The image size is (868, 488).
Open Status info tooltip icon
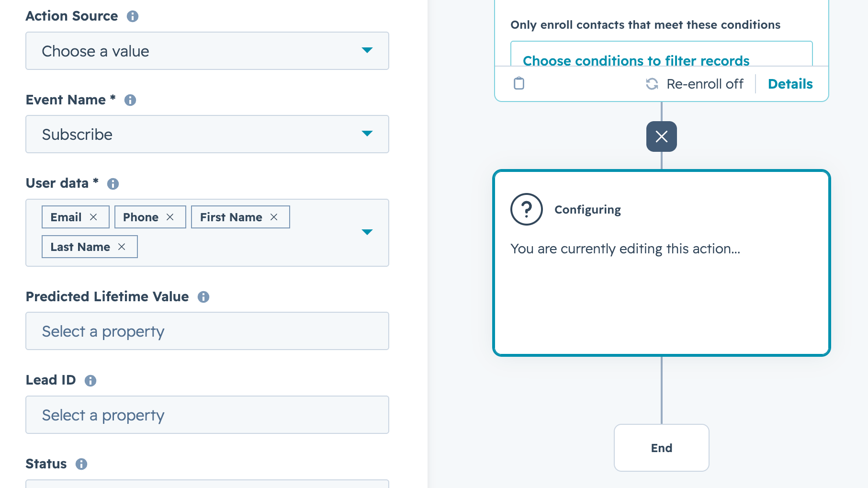click(x=81, y=464)
